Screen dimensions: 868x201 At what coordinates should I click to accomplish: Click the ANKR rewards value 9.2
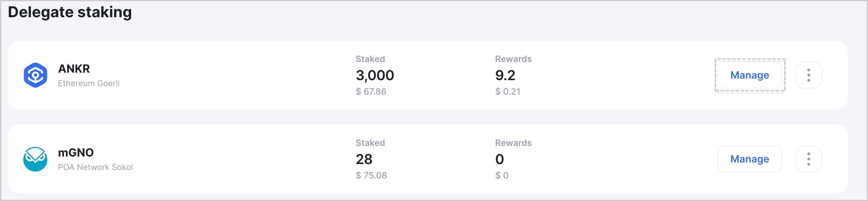[505, 75]
